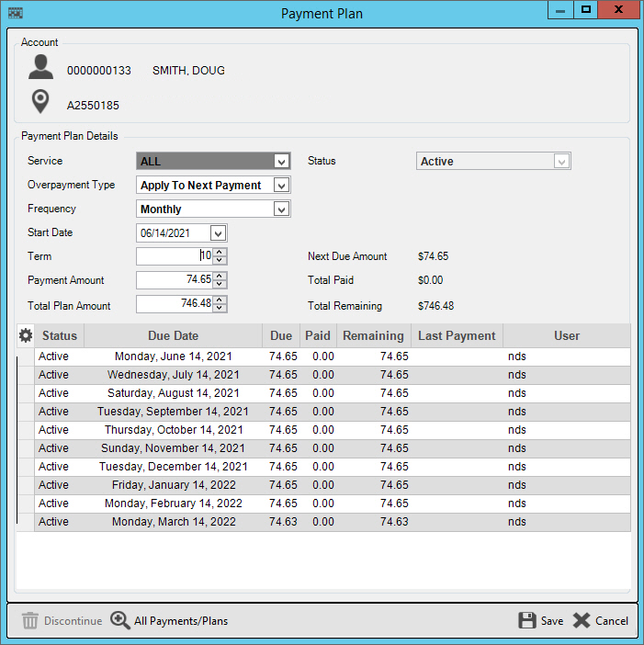
Task: Click the 74.63 Due value in March row
Action: coord(283,522)
